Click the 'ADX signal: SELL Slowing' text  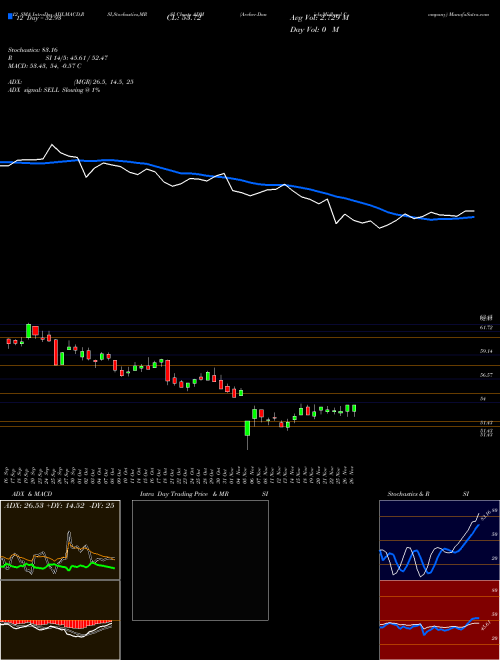[45, 90]
